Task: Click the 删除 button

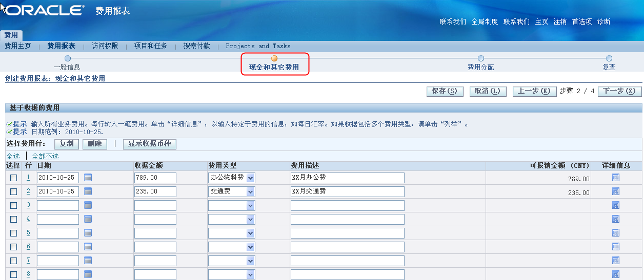Action: coord(94,144)
